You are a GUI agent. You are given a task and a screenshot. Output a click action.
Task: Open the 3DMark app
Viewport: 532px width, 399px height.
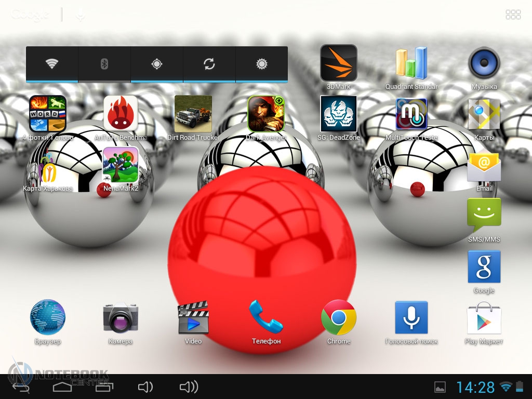point(338,63)
